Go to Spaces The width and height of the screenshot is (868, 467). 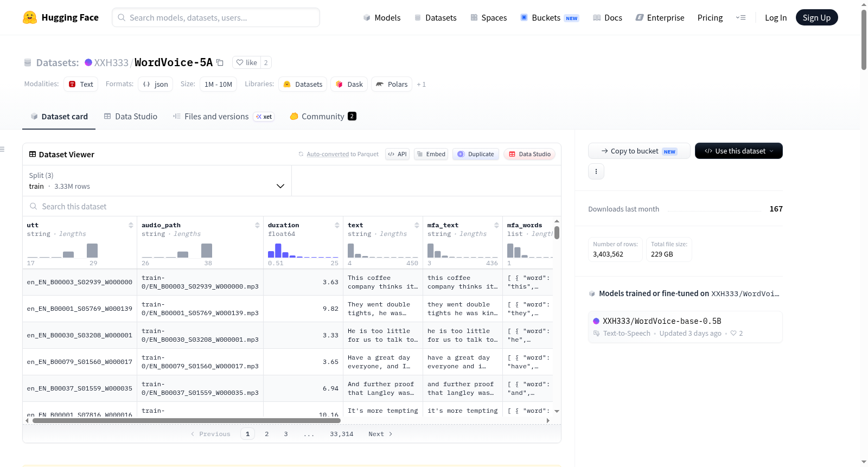[x=488, y=17]
